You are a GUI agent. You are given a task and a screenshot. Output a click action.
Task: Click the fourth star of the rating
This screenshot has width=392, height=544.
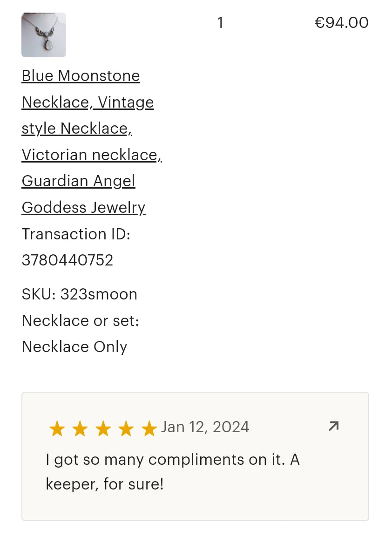[x=126, y=428]
